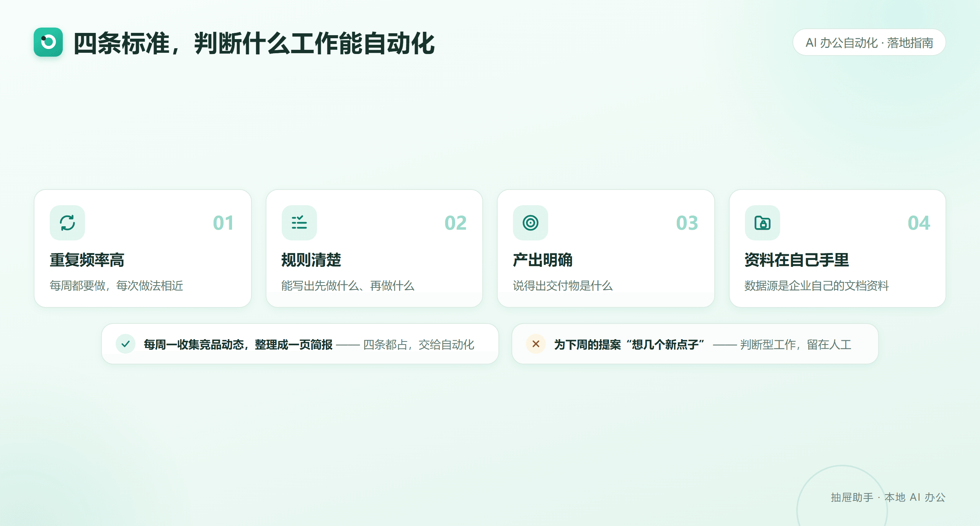Click the number '04' label
Image resolution: width=980 pixels, height=526 pixels.
pyautogui.click(x=919, y=223)
